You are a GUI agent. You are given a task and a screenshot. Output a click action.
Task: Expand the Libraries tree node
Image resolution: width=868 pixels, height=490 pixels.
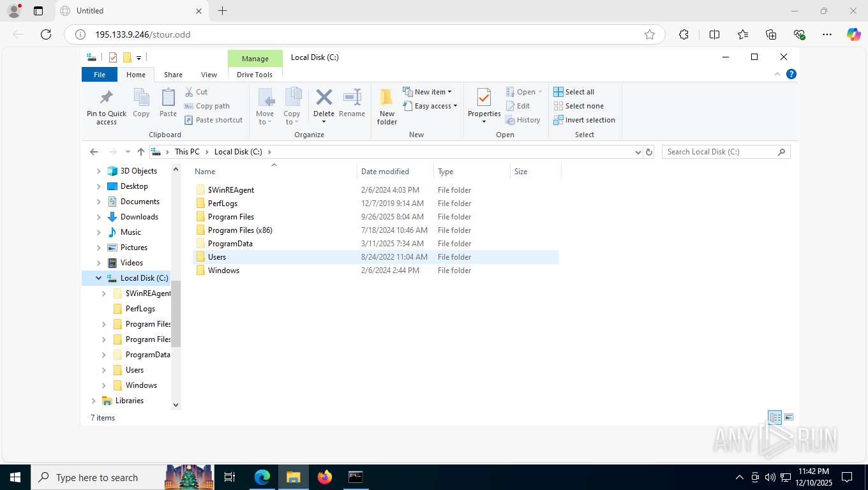(x=93, y=401)
